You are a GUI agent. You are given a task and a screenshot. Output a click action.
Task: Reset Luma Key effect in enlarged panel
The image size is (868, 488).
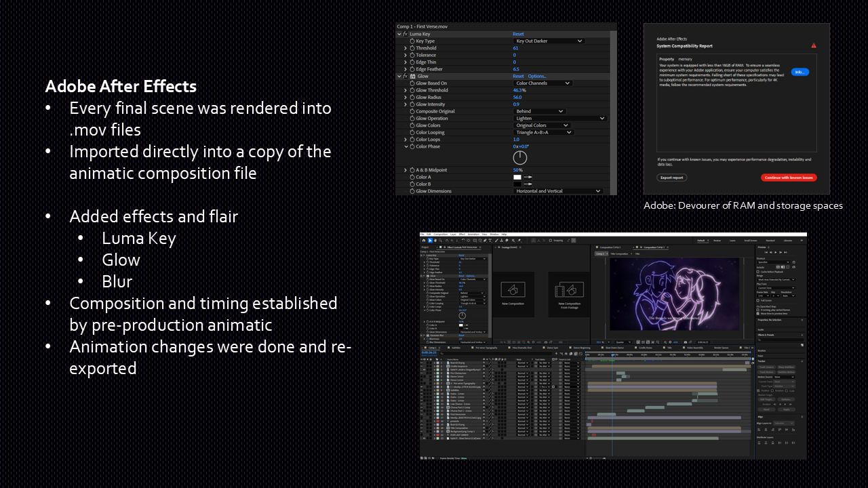pos(518,34)
